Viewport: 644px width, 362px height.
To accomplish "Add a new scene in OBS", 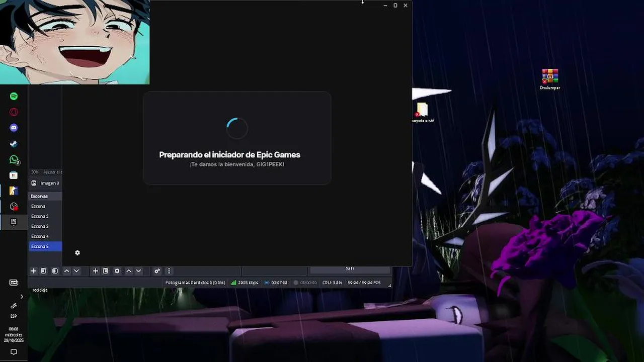I will click(x=33, y=271).
